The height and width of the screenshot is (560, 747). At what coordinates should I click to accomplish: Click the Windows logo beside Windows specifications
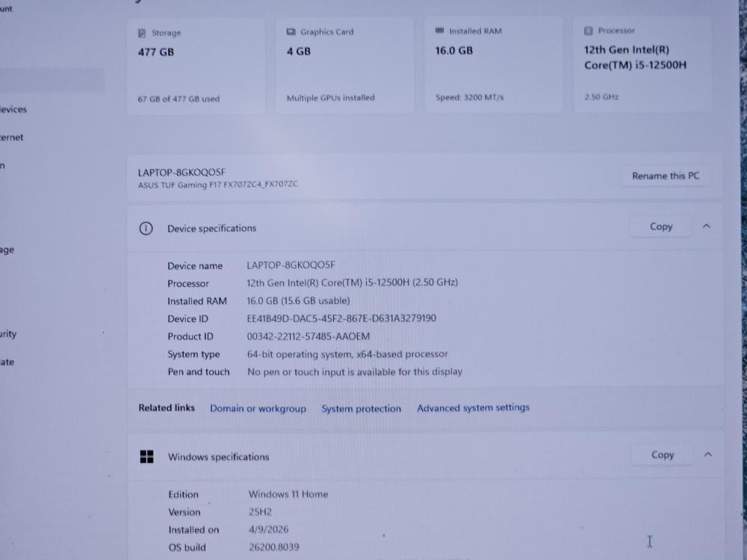coord(146,457)
